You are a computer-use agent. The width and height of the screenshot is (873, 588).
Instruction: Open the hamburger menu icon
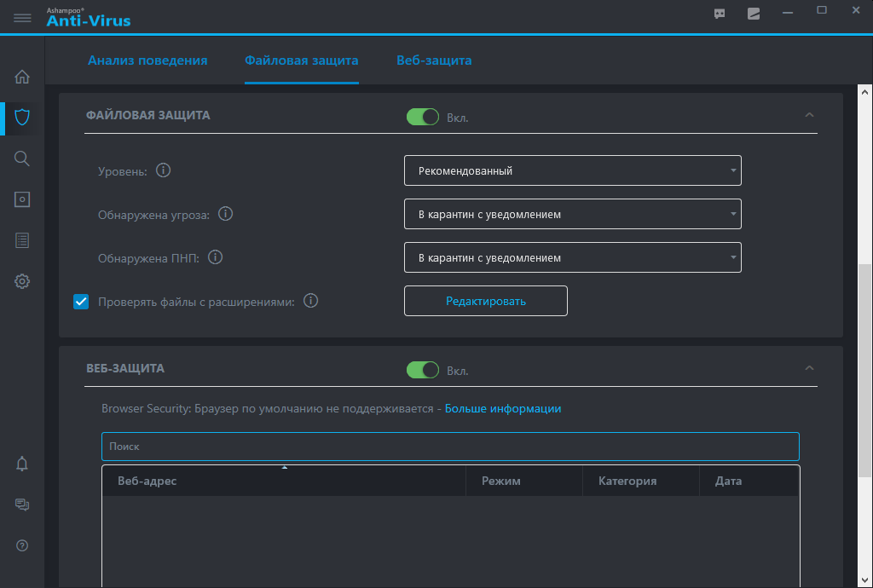22,17
